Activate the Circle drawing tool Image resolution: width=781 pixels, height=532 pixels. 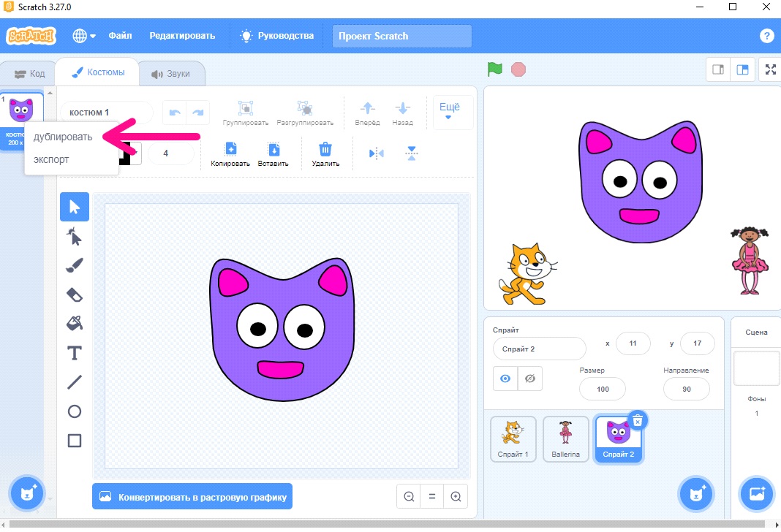(74, 411)
